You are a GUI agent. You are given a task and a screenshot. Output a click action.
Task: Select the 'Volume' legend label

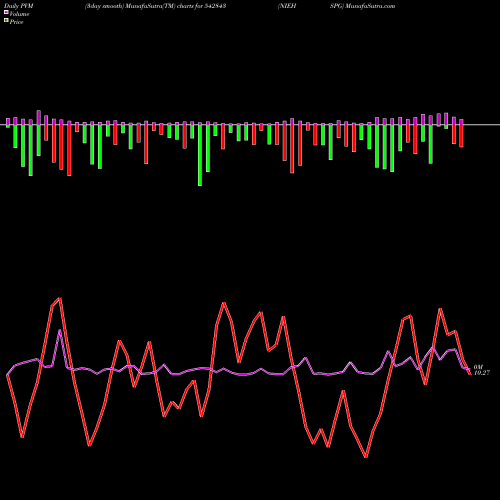click(x=19, y=14)
